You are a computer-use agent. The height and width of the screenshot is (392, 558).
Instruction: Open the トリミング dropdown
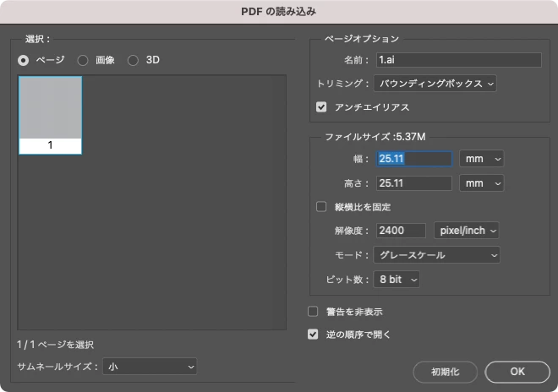click(435, 84)
